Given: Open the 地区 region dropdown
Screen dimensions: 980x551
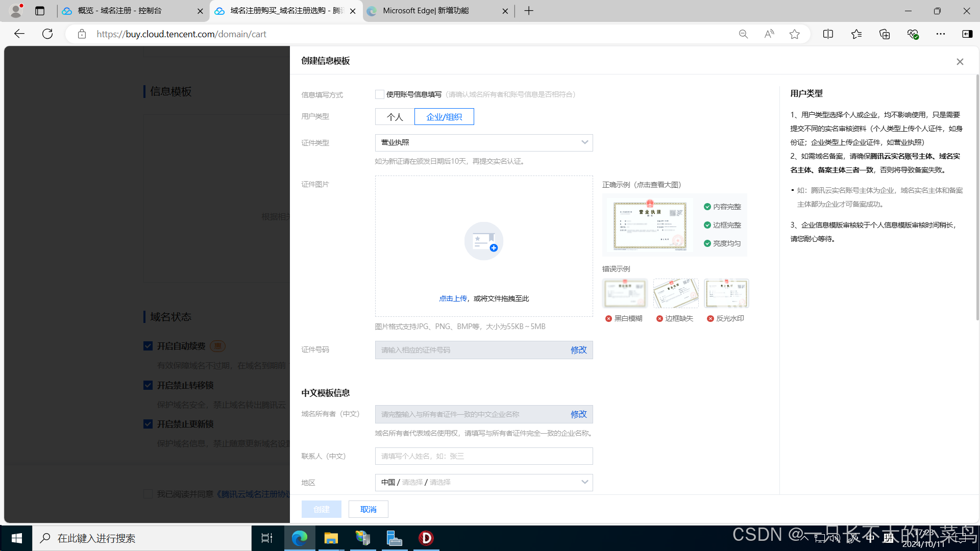Looking at the screenshot, I should pos(483,483).
